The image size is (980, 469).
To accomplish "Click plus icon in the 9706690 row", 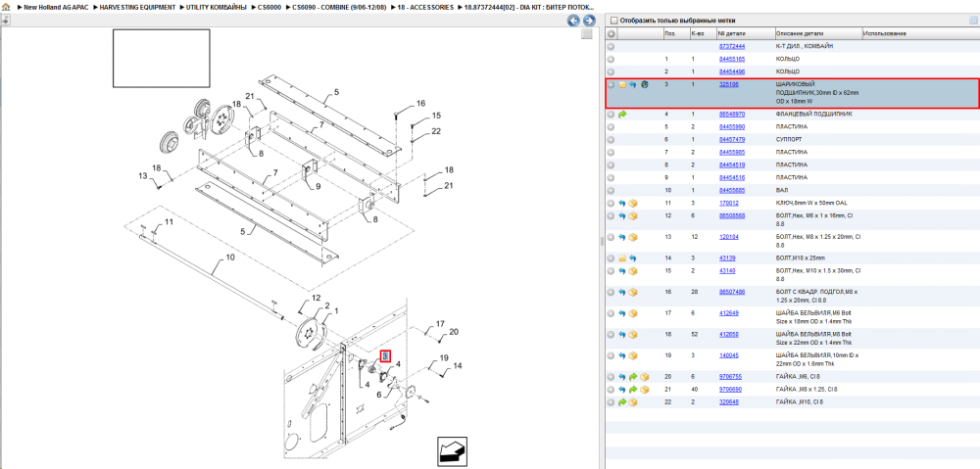I will (612, 390).
